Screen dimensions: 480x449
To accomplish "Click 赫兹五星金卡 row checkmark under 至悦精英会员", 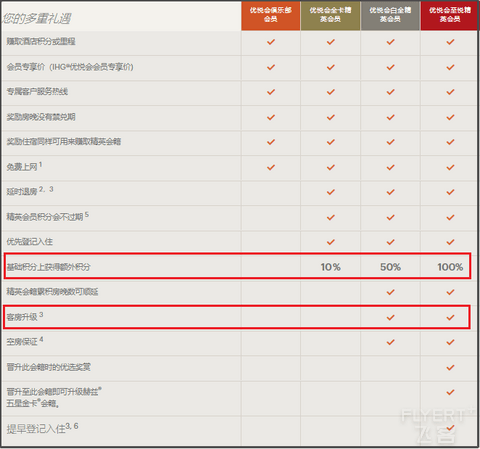I will point(450,392).
